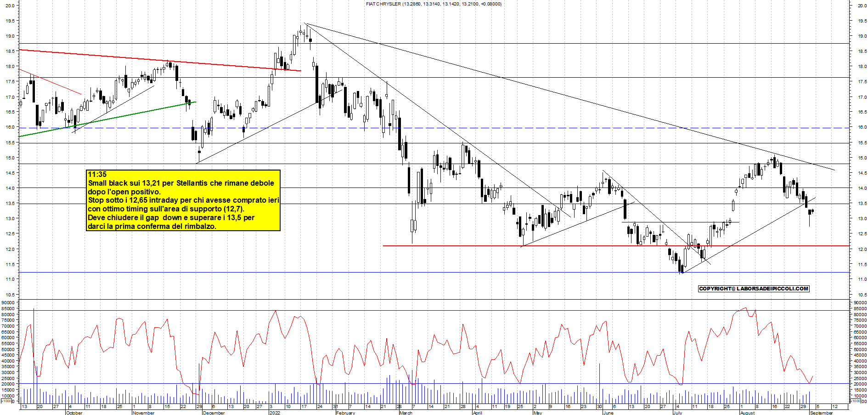Select the August month label
The image size is (868, 415).
[748, 413]
